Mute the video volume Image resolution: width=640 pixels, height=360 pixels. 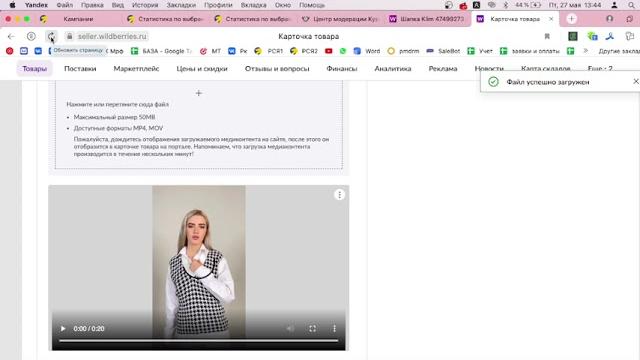[x=290, y=329]
